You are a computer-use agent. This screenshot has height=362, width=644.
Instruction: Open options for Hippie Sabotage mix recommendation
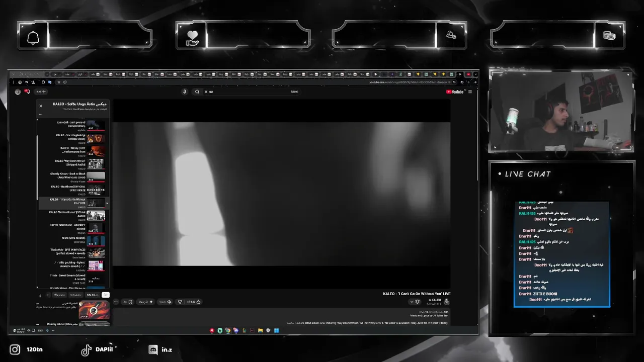[37, 304]
